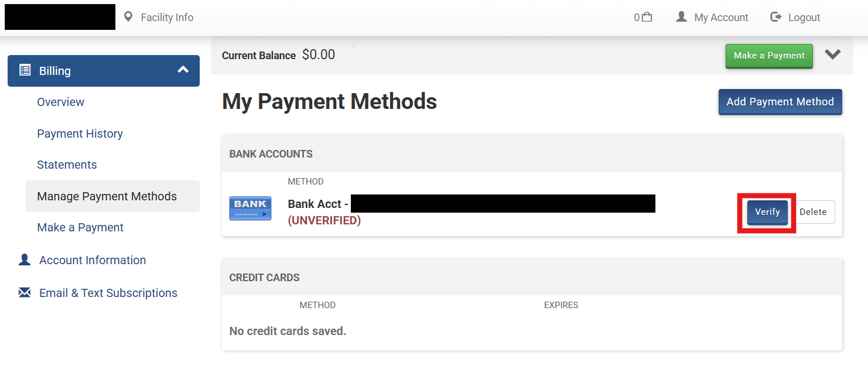Viewport: 868px width, 379px height.
Task: Open Statements from the sidebar
Action: tap(67, 165)
